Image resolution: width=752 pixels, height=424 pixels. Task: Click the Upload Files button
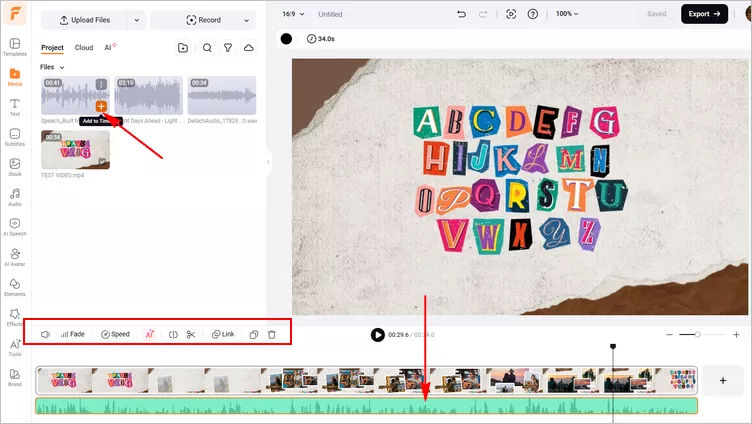point(85,20)
